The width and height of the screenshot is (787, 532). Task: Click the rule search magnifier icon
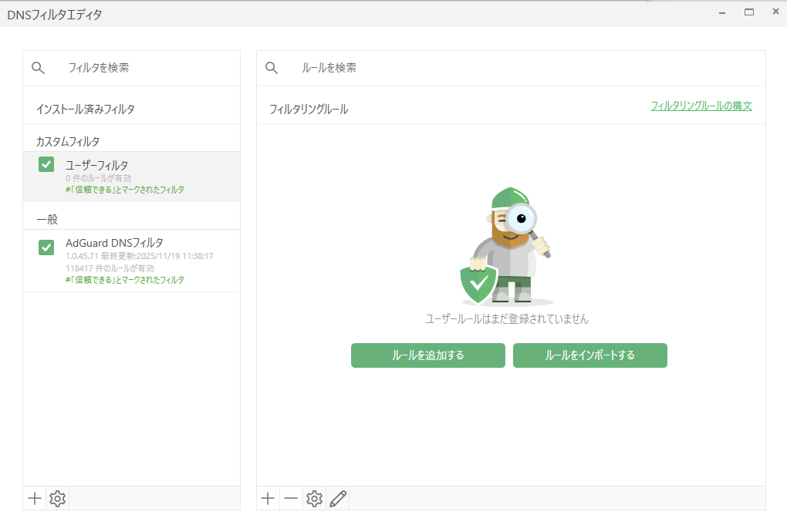point(272,68)
